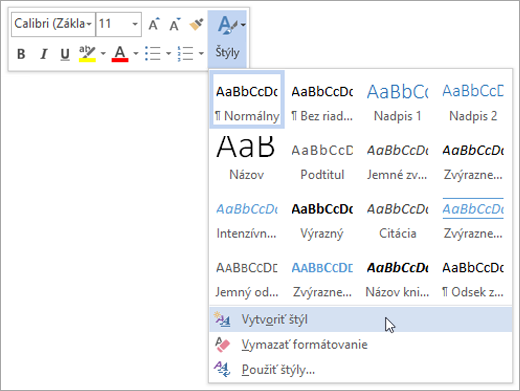520x391 pixels.
Task: Select the Podtitul style
Action: tap(322, 158)
